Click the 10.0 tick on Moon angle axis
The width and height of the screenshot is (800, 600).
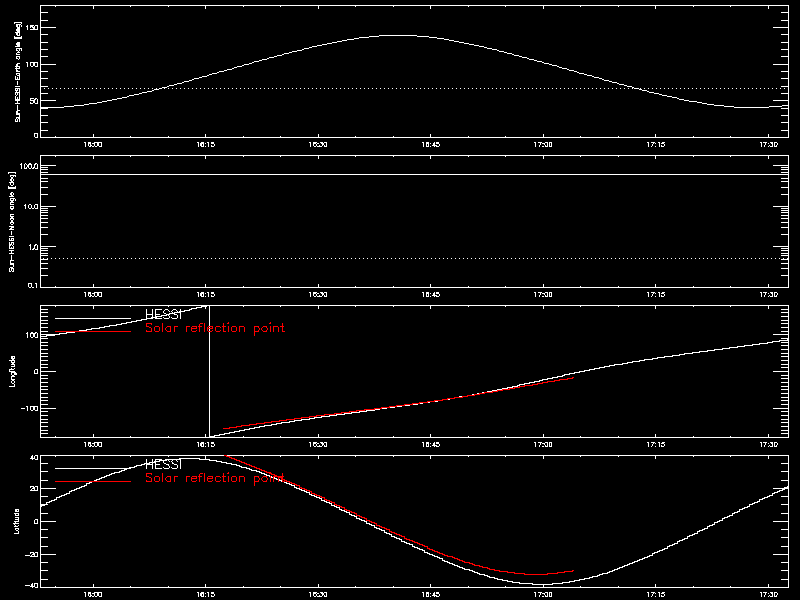tap(31, 207)
